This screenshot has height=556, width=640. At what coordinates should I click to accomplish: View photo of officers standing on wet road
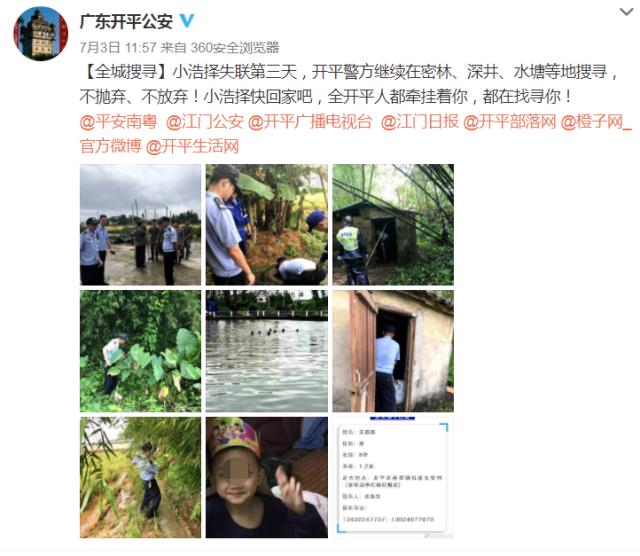click(140, 225)
